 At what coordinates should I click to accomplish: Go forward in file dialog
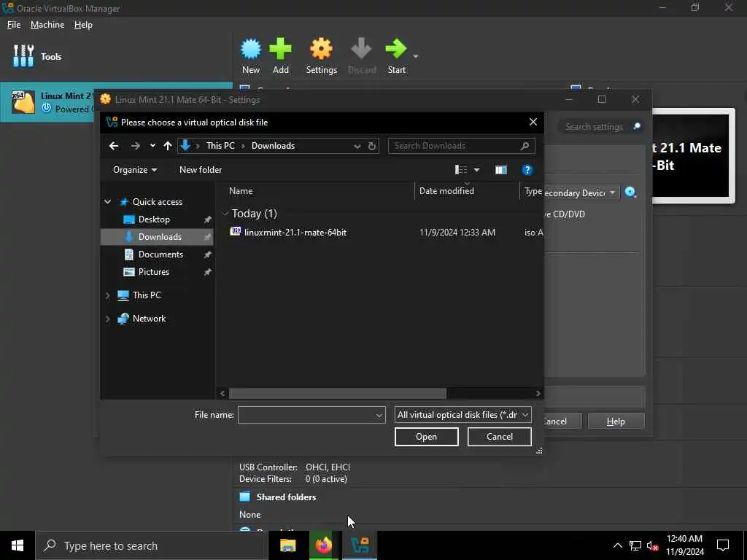pyautogui.click(x=135, y=146)
